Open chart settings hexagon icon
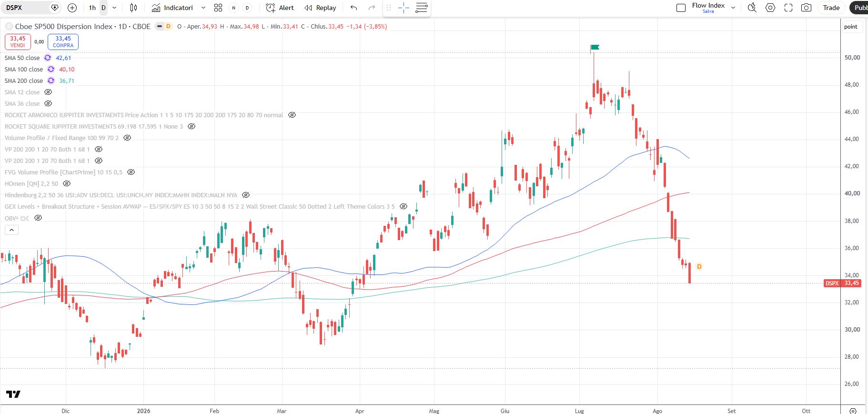Viewport: 868px width, 414px height. click(770, 8)
